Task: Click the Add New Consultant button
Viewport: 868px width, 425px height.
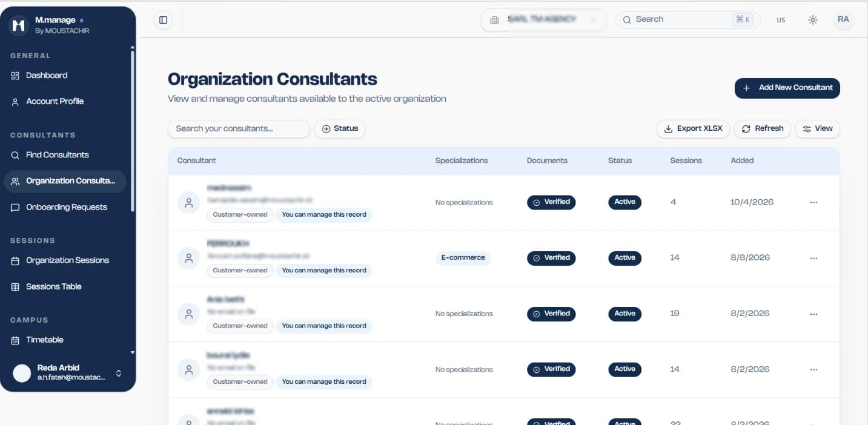Action: [x=787, y=88]
